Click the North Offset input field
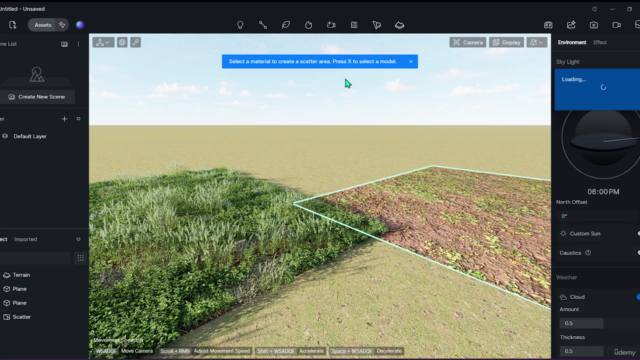Image resolution: width=640 pixels, height=360 pixels. [598, 216]
